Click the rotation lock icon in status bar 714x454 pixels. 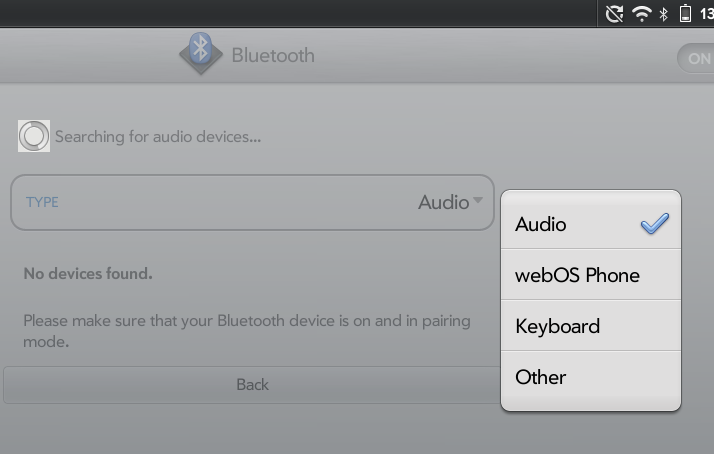(x=614, y=14)
